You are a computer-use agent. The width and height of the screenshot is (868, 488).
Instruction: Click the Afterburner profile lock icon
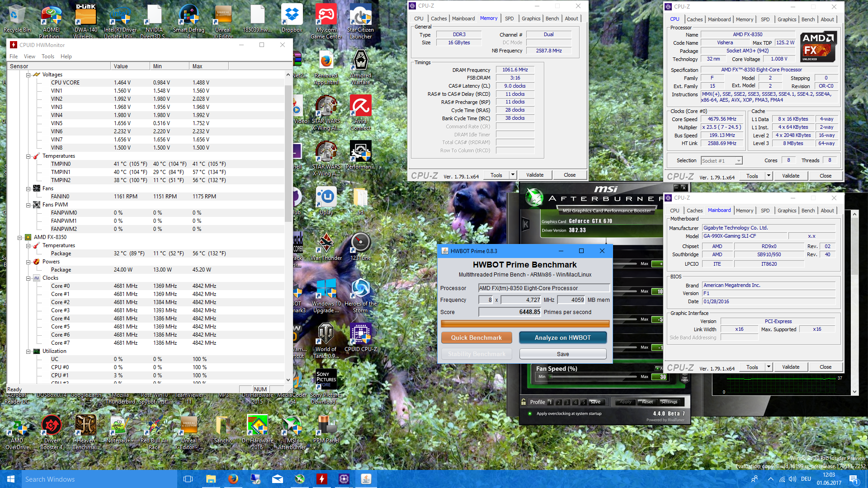[x=524, y=402]
